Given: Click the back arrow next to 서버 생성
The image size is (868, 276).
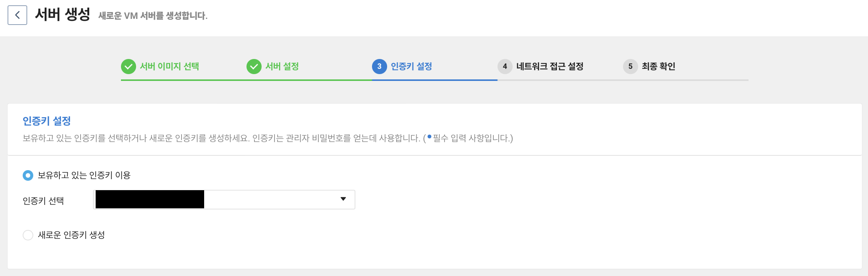Looking at the screenshot, I should pyautogui.click(x=18, y=15).
